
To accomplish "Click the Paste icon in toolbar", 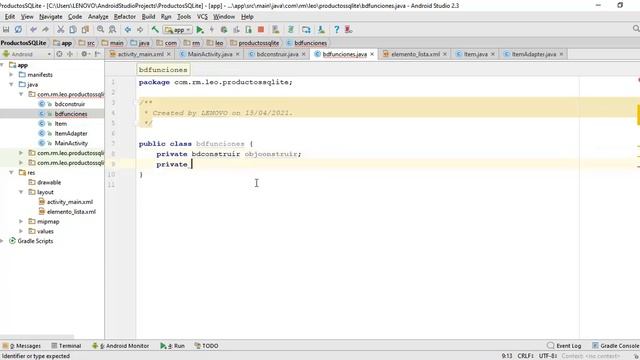I will coord(85,29).
